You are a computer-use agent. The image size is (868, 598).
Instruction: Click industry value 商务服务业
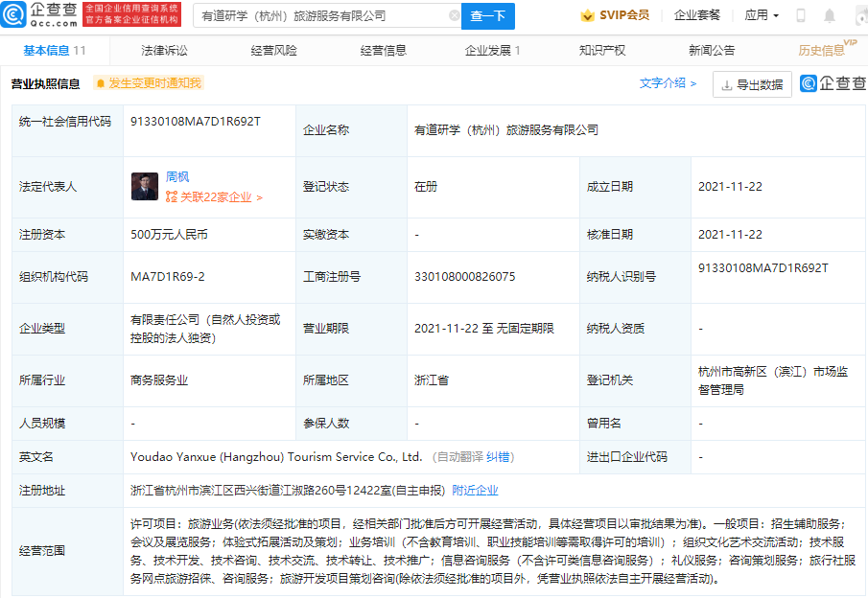tap(159, 380)
